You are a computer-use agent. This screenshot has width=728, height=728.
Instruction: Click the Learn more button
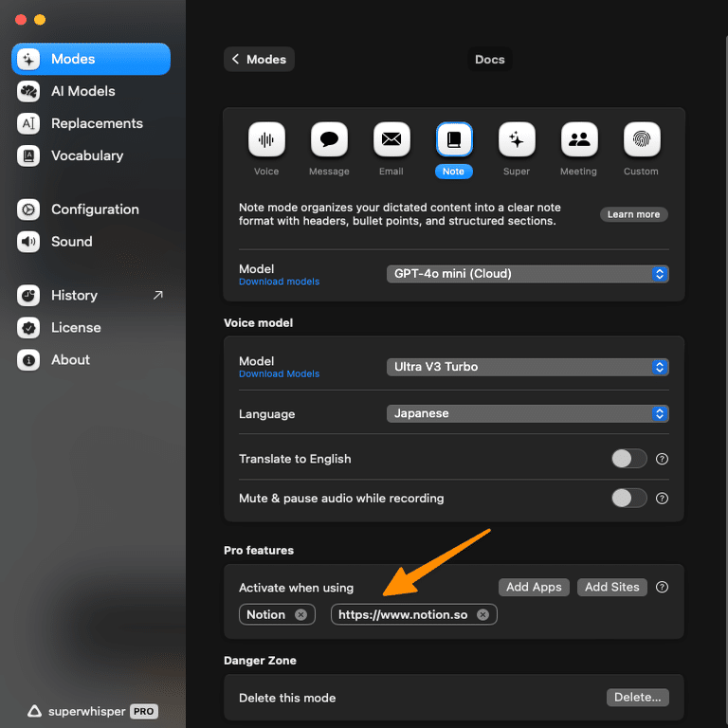pos(633,214)
